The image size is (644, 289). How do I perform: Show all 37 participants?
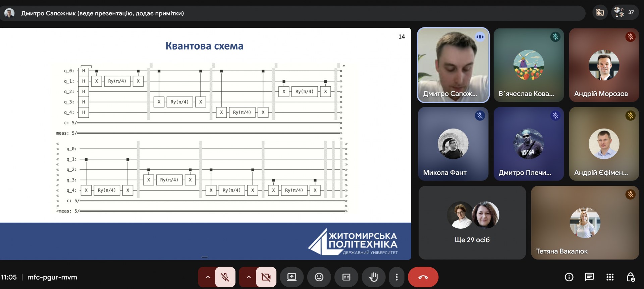click(625, 12)
